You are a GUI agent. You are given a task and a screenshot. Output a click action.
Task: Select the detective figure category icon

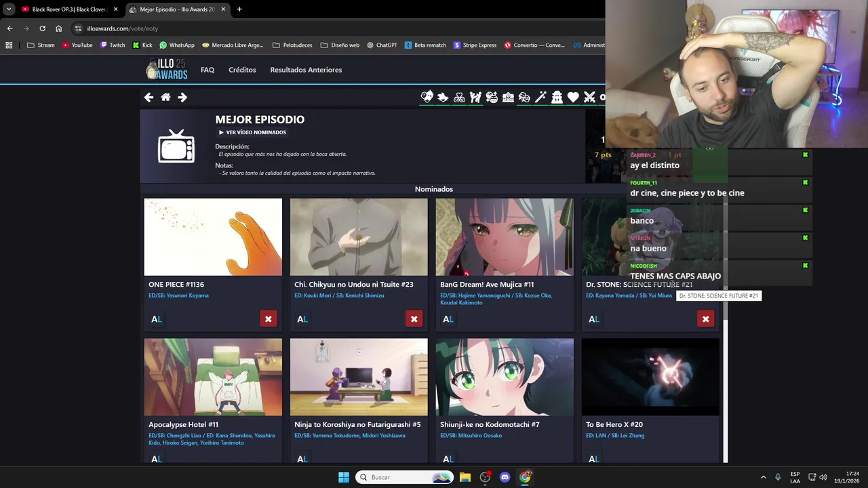557,98
